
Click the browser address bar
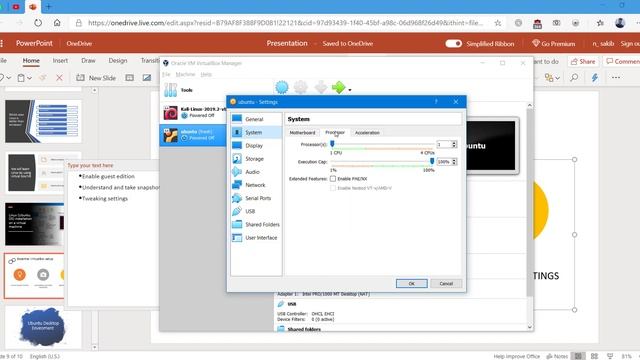(286, 23)
